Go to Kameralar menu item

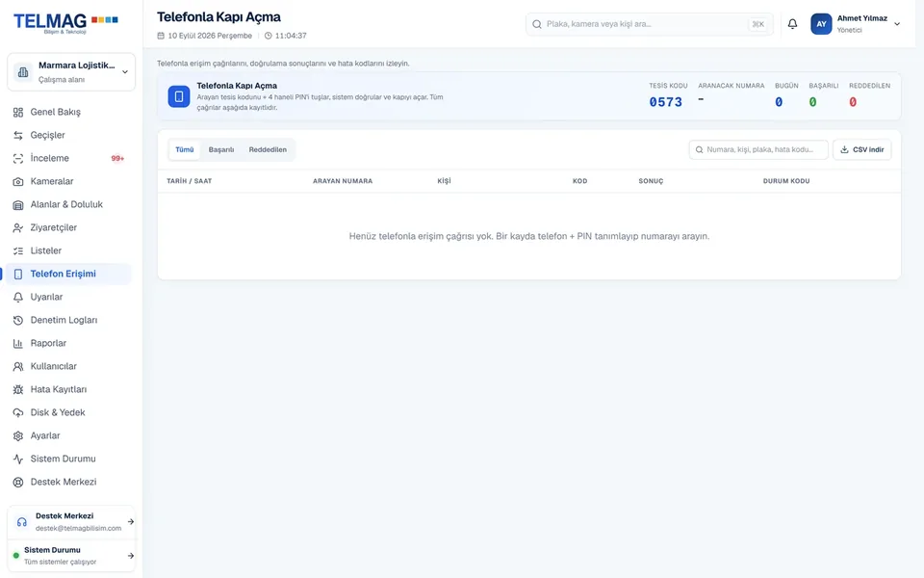70,182
